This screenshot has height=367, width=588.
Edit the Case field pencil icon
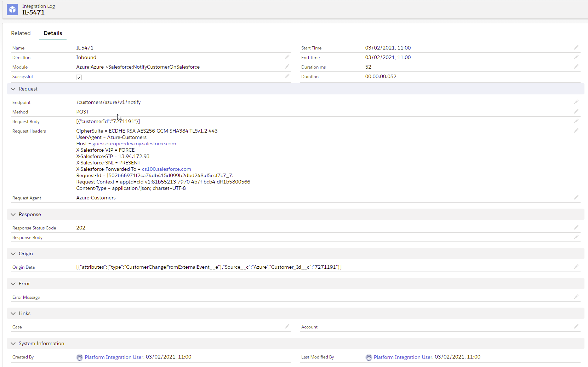[287, 326]
